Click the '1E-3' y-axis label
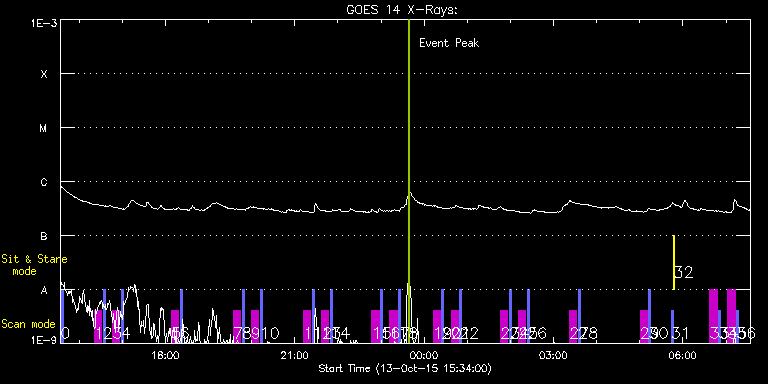The width and height of the screenshot is (768, 384). coord(44,23)
